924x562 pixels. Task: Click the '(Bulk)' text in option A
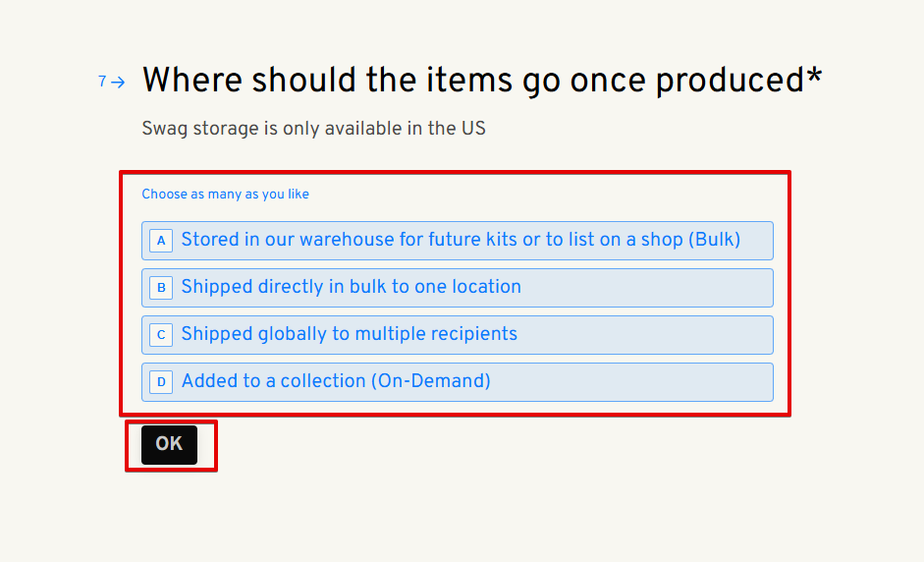point(717,240)
